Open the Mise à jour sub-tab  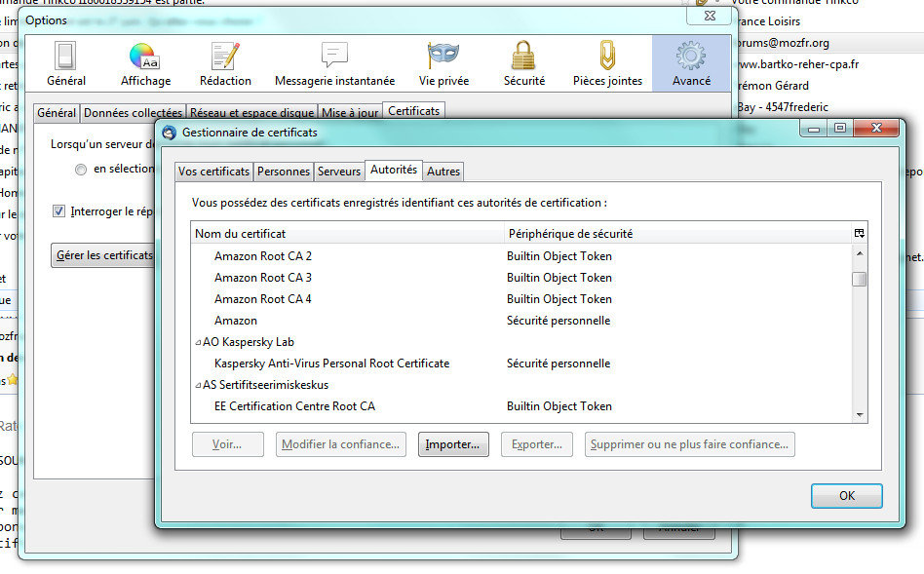350,113
